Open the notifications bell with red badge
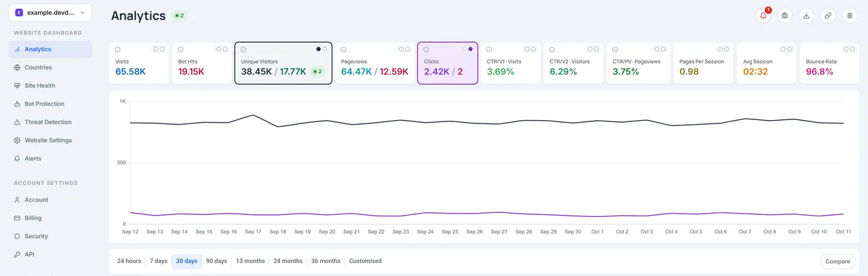Viewport: 868px width, 276px height. (764, 16)
